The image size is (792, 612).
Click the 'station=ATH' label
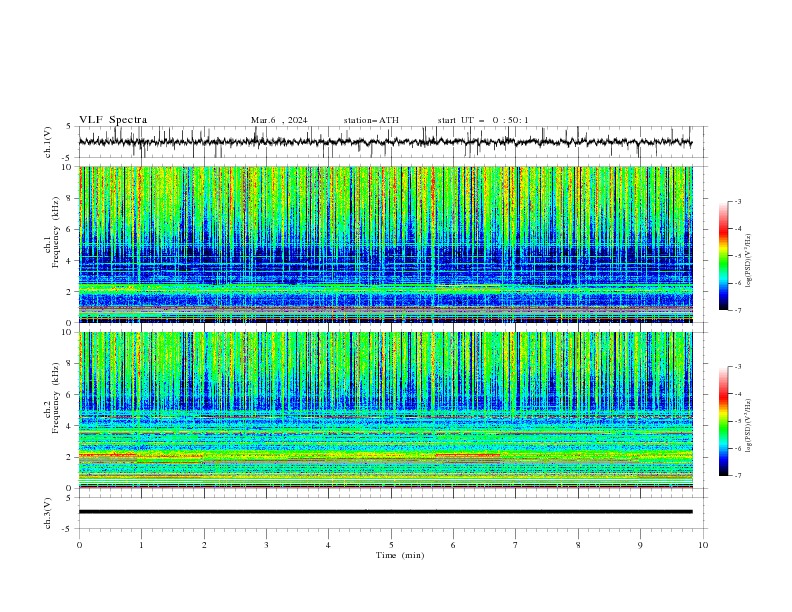point(371,120)
